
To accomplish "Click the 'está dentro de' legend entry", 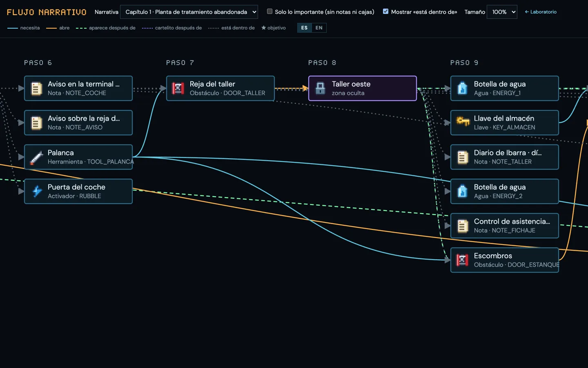I will [x=232, y=28].
